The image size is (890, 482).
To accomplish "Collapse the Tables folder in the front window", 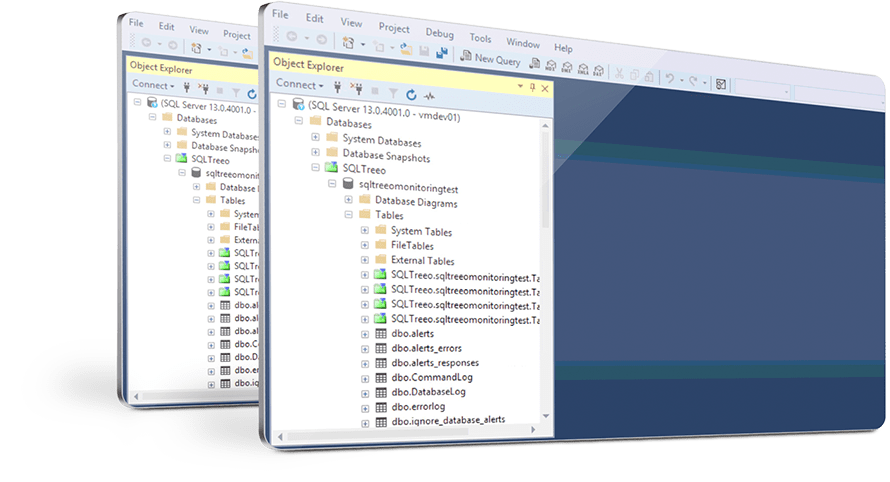I will coord(349,214).
